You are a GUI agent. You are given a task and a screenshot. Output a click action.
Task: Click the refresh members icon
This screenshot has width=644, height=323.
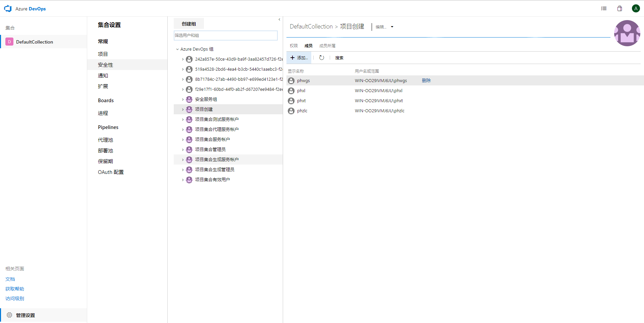[x=321, y=58]
